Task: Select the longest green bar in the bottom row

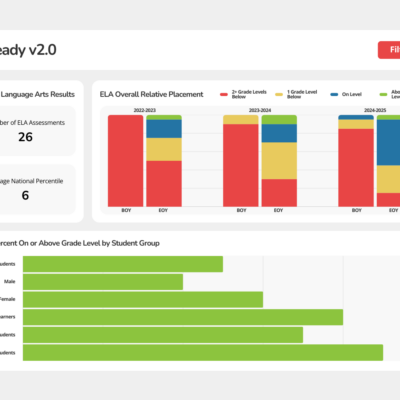Action: (x=203, y=353)
